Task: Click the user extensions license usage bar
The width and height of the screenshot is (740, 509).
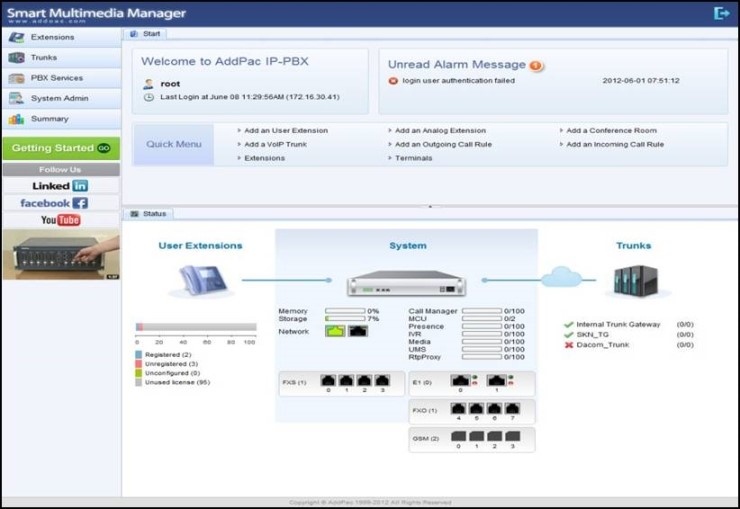Action: 196,327
